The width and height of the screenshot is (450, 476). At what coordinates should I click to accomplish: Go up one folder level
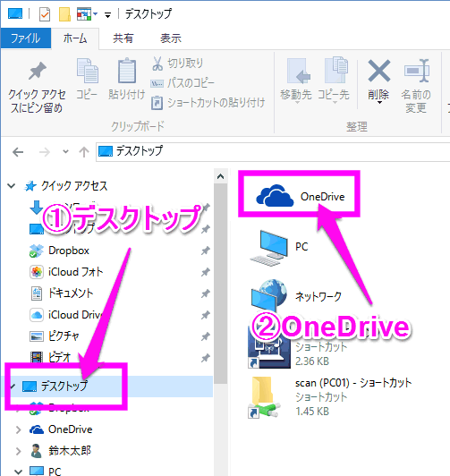(x=84, y=152)
